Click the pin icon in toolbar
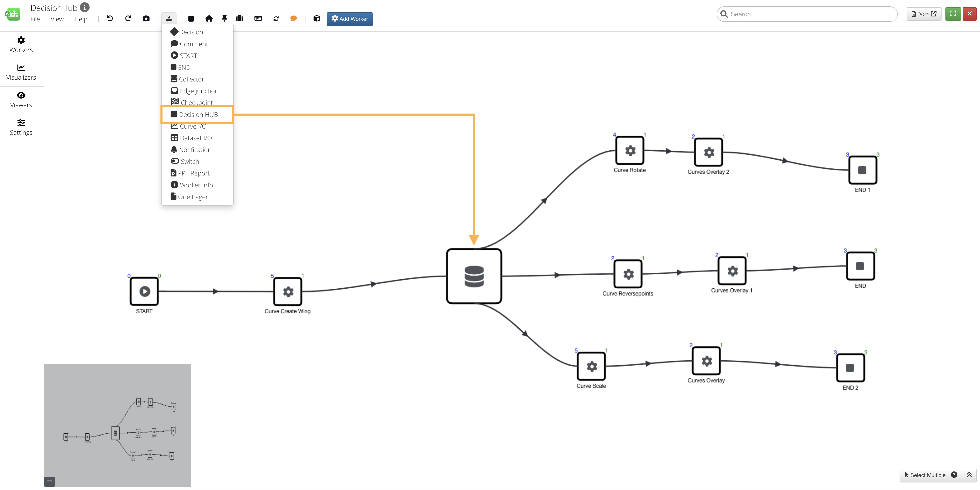Image resolution: width=980 pixels, height=490 pixels. pyautogui.click(x=224, y=18)
